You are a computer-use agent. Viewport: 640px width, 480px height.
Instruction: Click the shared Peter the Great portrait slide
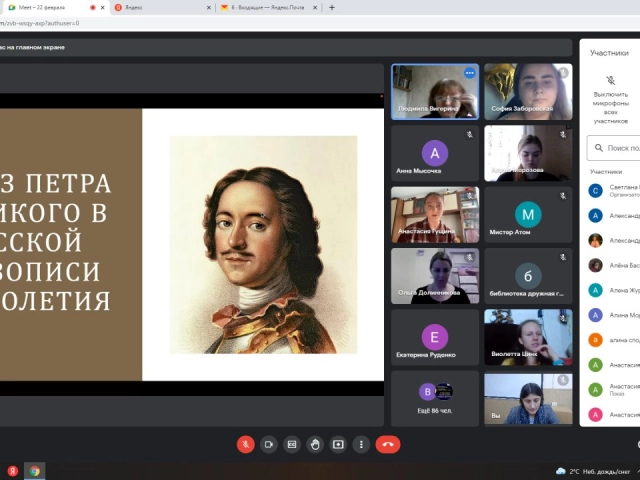point(263,245)
